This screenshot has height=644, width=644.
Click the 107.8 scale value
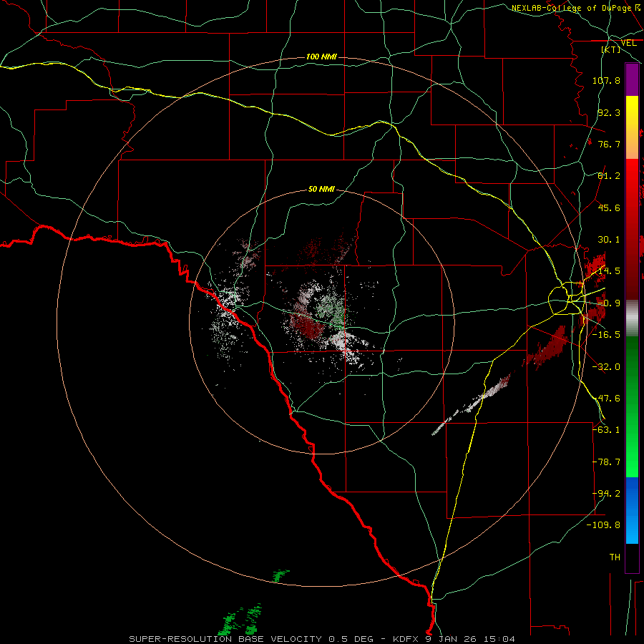click(606, 80)
